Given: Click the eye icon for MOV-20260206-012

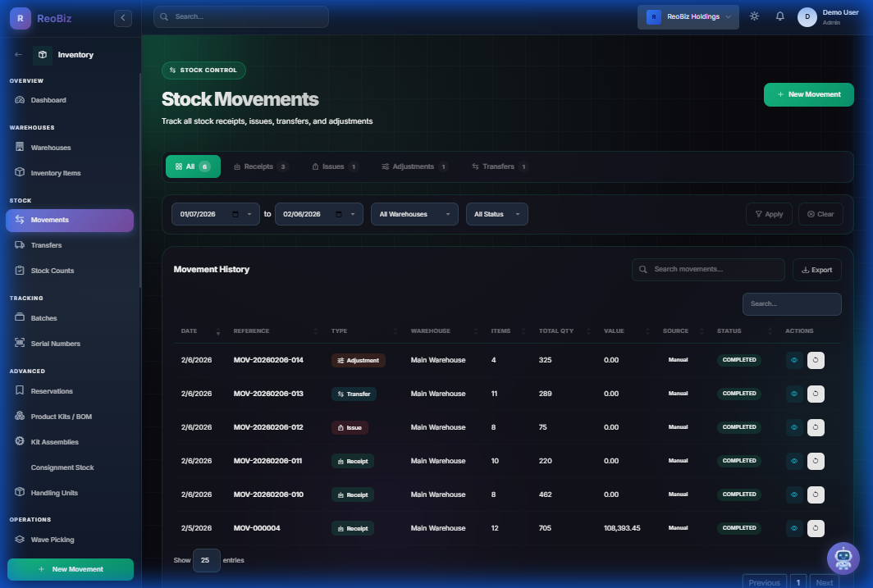Looking at the screenshot, I should (x=793, y=427).
